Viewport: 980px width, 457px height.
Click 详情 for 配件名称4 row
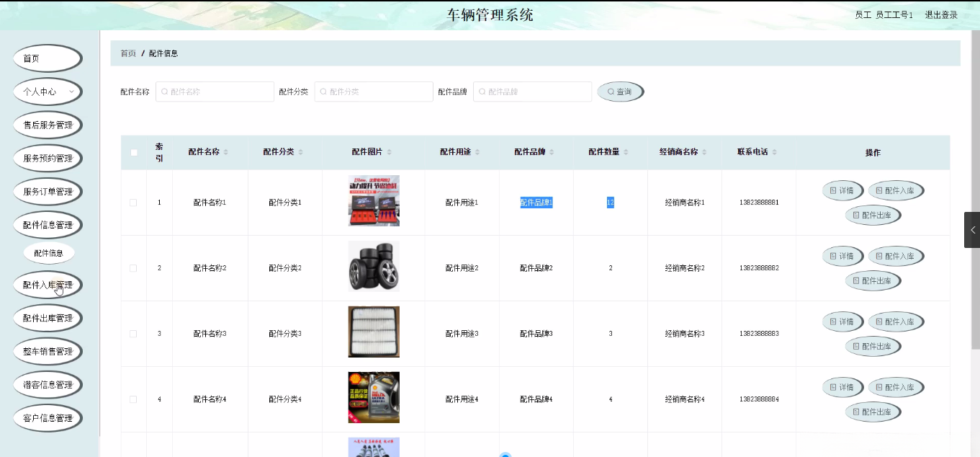pos(842,387)
